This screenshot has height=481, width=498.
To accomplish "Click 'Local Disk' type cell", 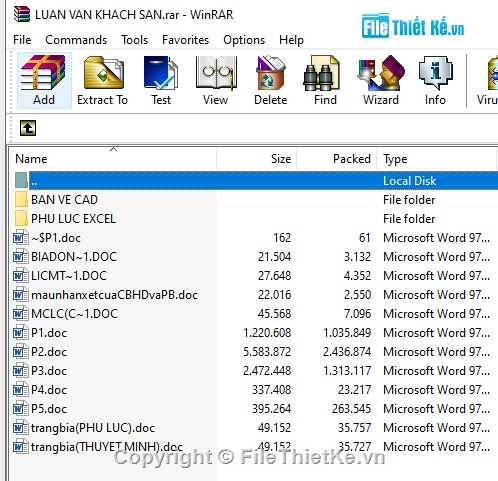I will 409,181.
